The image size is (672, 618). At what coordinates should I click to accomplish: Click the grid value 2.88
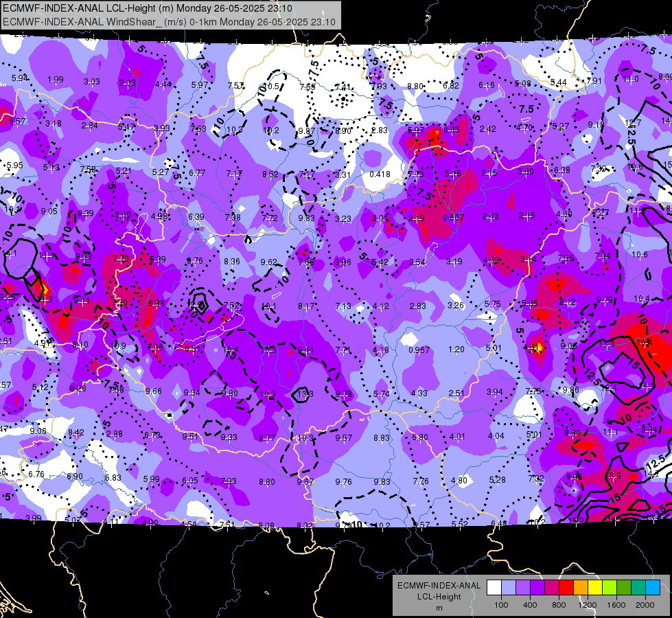click(x=115, y=433)
